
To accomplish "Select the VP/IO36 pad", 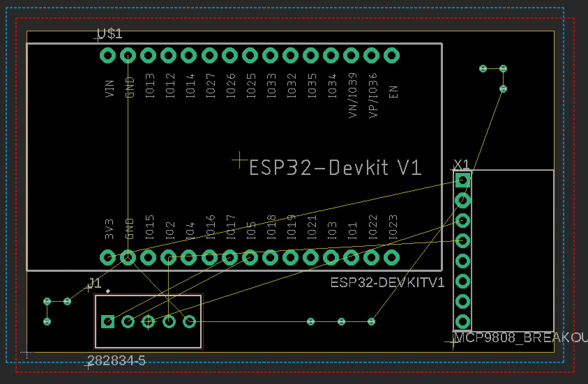I will pos(371,55).
